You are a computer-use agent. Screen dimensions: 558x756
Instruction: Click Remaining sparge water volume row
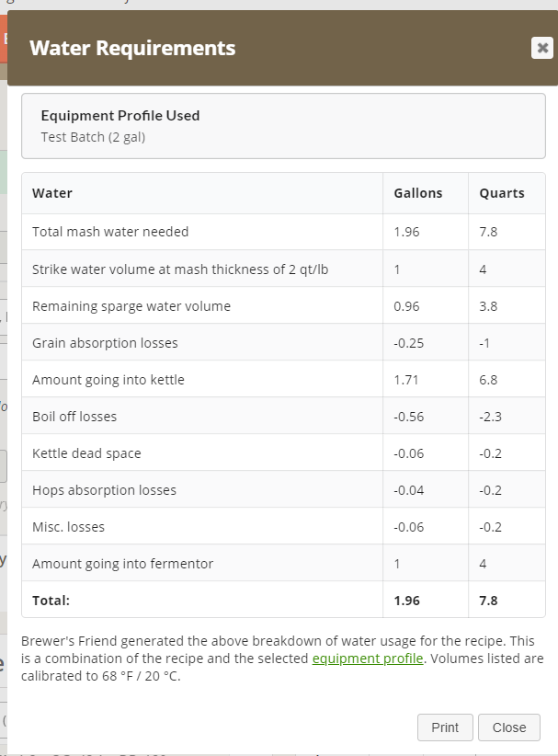click(283, 305)
